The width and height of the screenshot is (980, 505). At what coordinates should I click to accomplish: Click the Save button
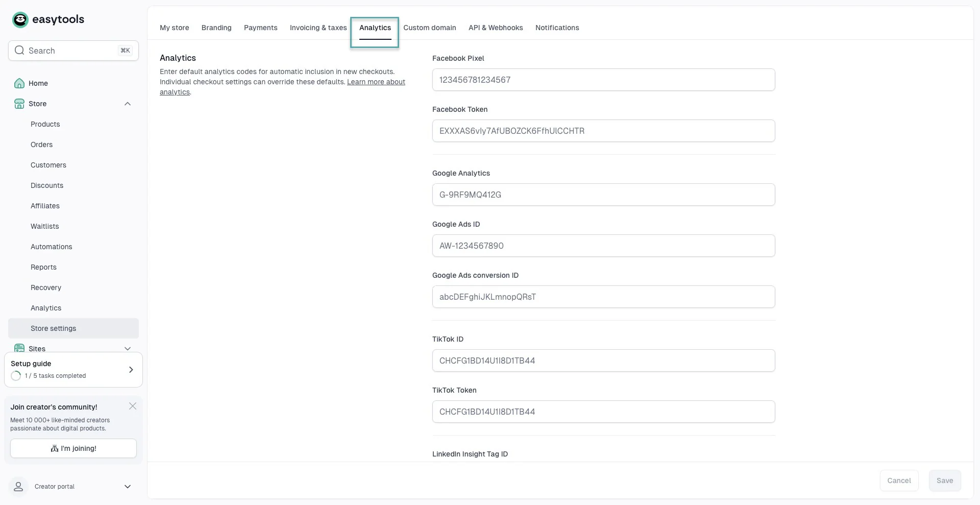pos(945,480)
